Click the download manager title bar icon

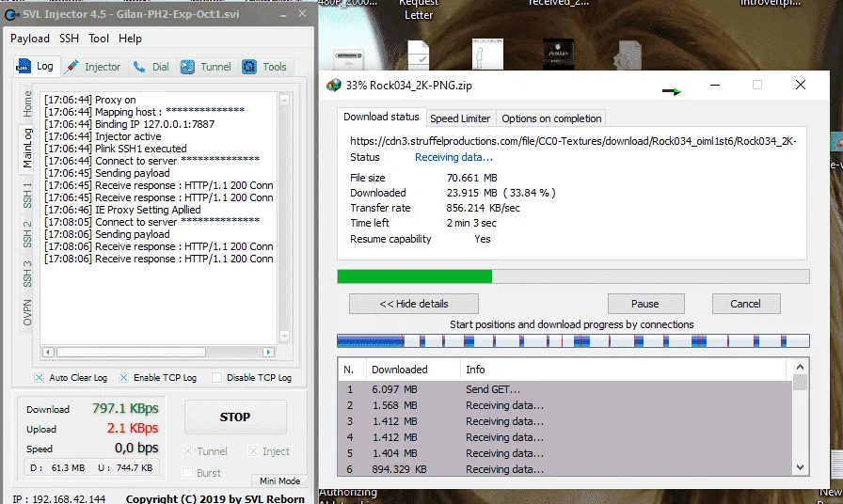(334, 85)
